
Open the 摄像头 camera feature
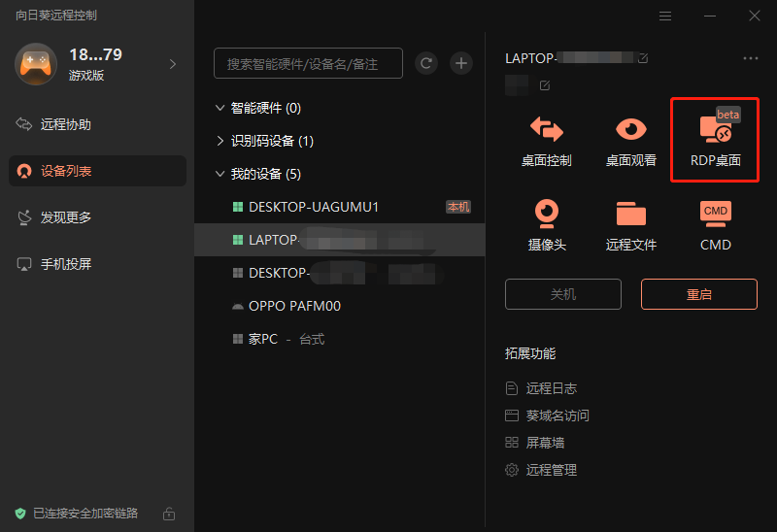(547, 225)
